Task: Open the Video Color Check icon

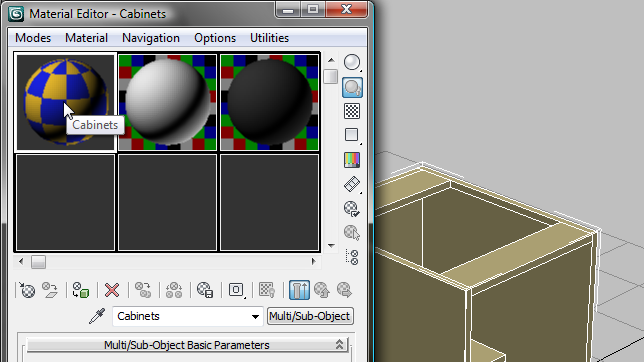Action: click(352, 159)
